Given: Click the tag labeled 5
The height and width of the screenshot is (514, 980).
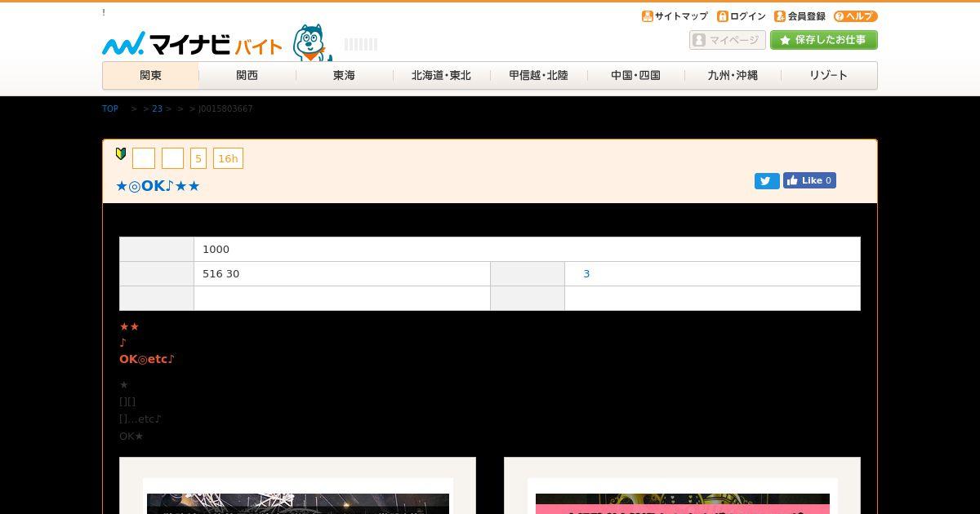Looking at the screenshot, I should point(198,158).
